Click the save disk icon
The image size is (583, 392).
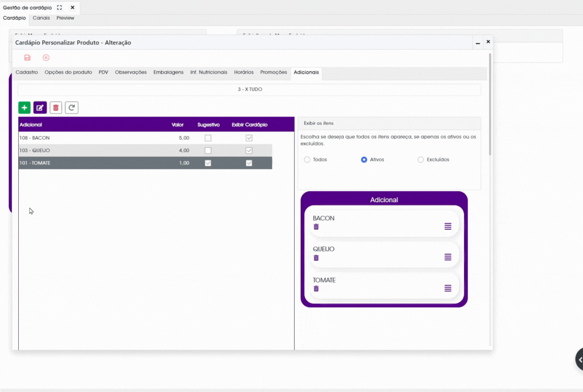(27, 58)
